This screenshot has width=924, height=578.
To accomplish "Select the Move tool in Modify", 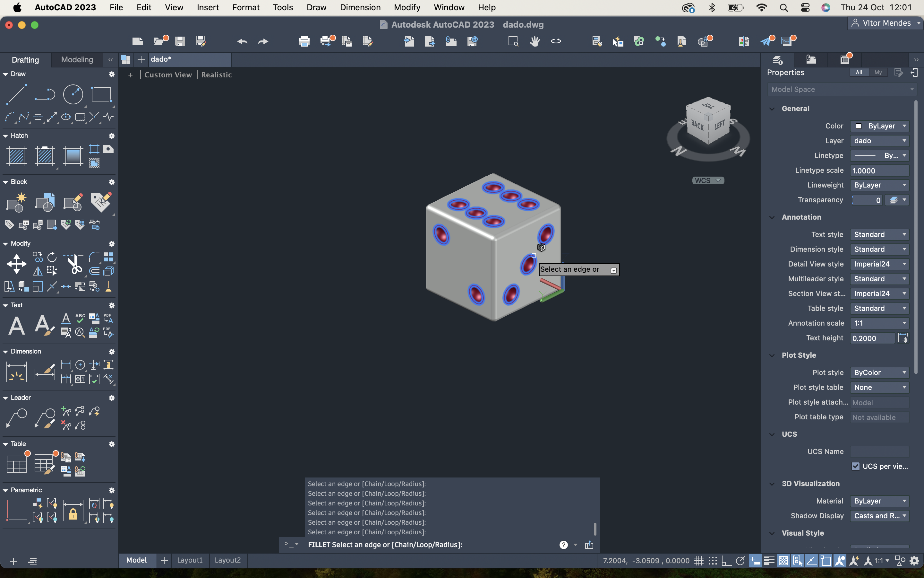I will click(x=16, y=264).
